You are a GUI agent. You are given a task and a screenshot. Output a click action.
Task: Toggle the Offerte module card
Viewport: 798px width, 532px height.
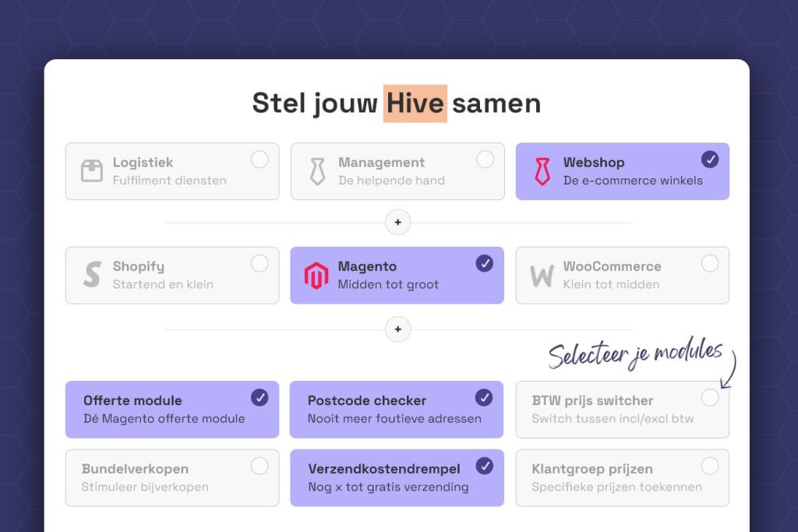[x=171, y=410]
